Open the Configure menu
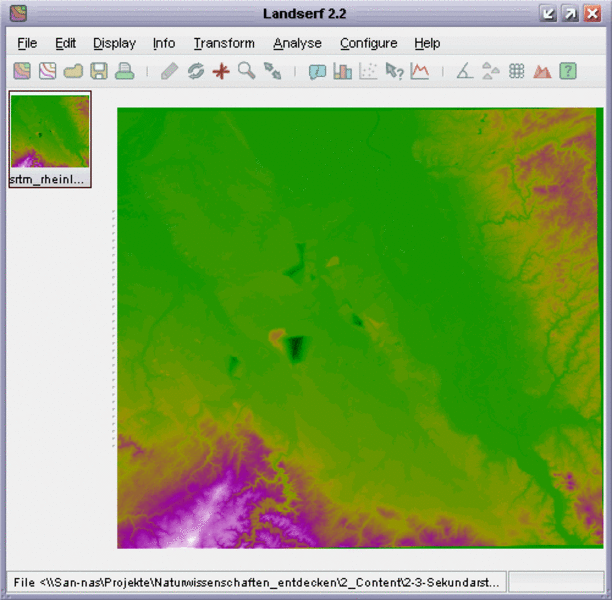 pos(368,43)
